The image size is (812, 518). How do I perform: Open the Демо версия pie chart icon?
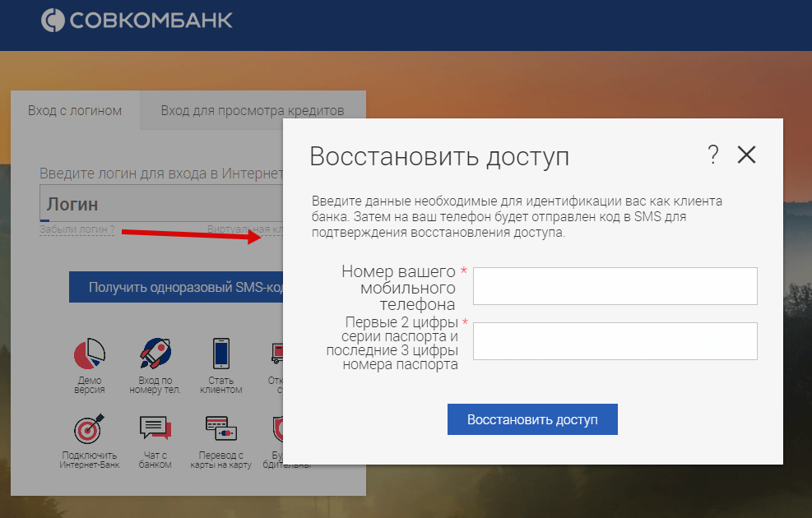click(90, 354)
